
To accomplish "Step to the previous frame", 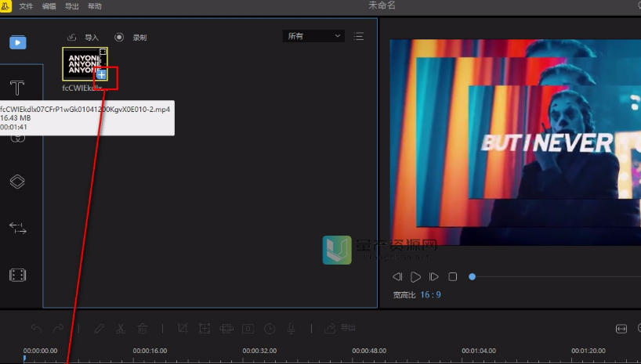I will 397,277.
